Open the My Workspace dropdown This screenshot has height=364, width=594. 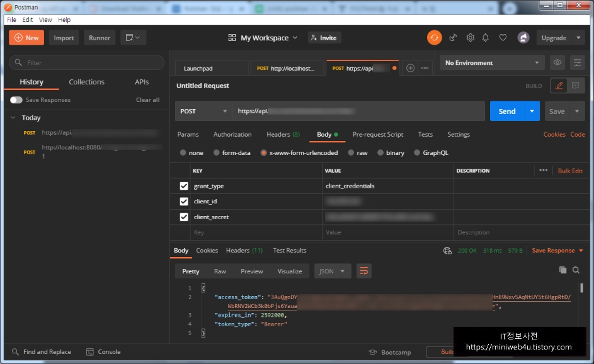click(x=269, y=38)
